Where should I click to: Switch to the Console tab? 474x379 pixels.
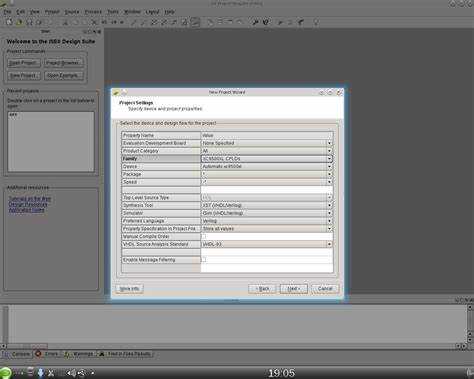(17, 354)
